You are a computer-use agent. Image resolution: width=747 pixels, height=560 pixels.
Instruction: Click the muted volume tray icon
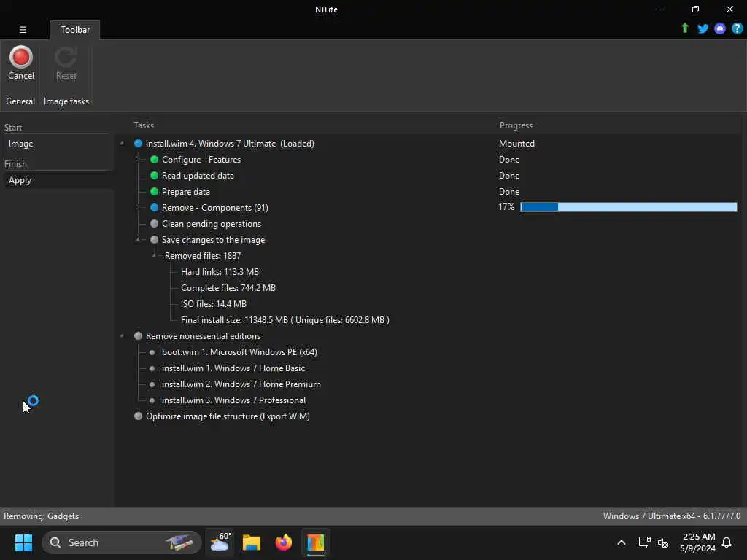click(x=662, y=542)
